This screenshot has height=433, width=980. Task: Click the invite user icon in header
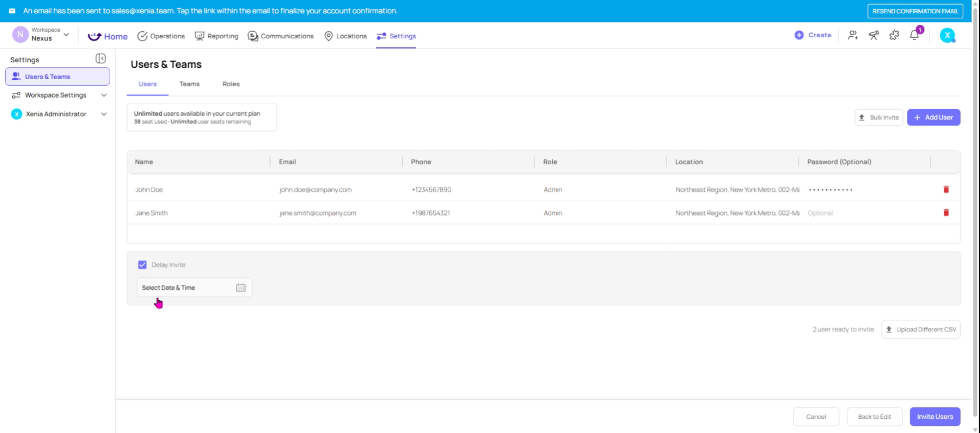(853, 35)
